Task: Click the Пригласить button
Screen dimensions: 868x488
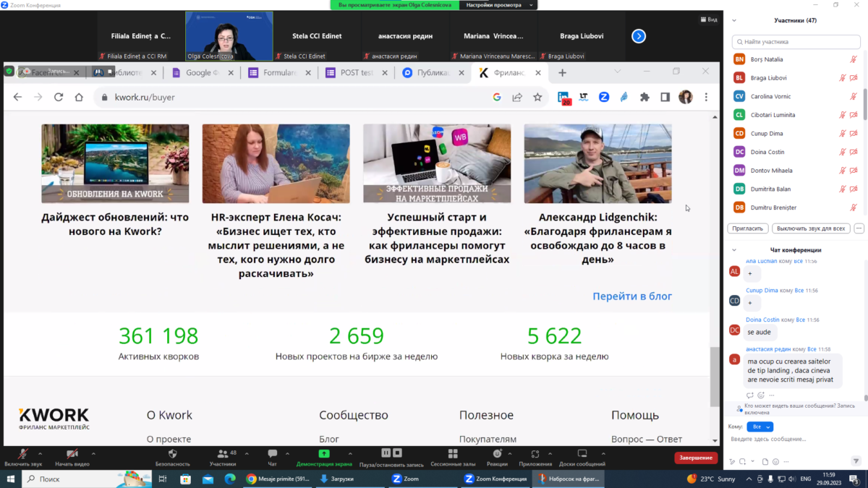Action: (748, 228)
